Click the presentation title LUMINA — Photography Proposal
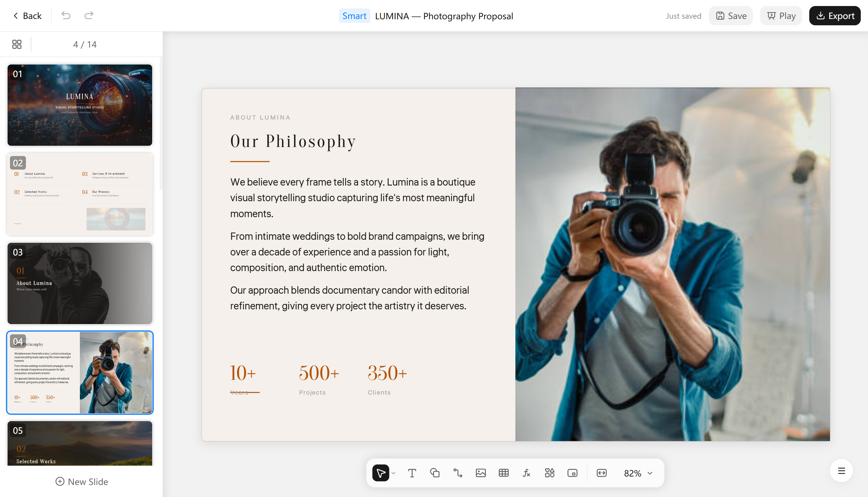The height and width of the screenshot is (497, 868). [444, 16]
